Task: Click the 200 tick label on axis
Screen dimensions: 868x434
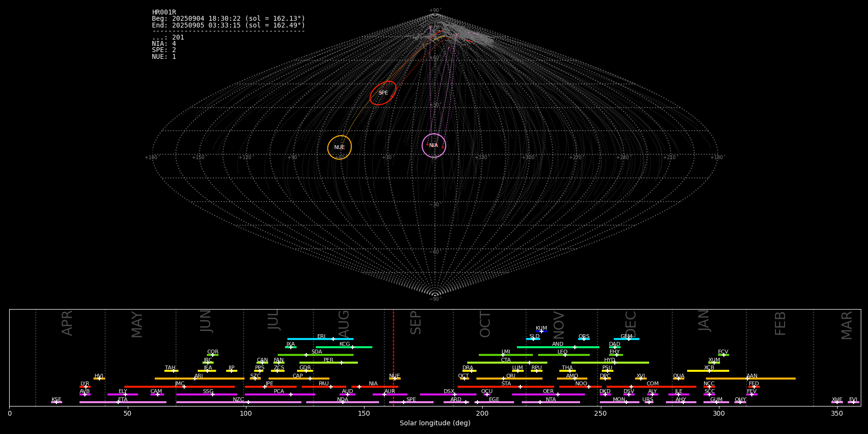Action: (x=482, y=414)
